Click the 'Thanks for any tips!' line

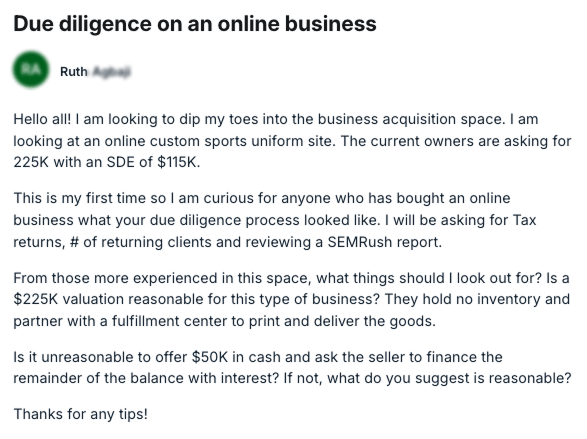pyautogui.click(x=80, y=414)
